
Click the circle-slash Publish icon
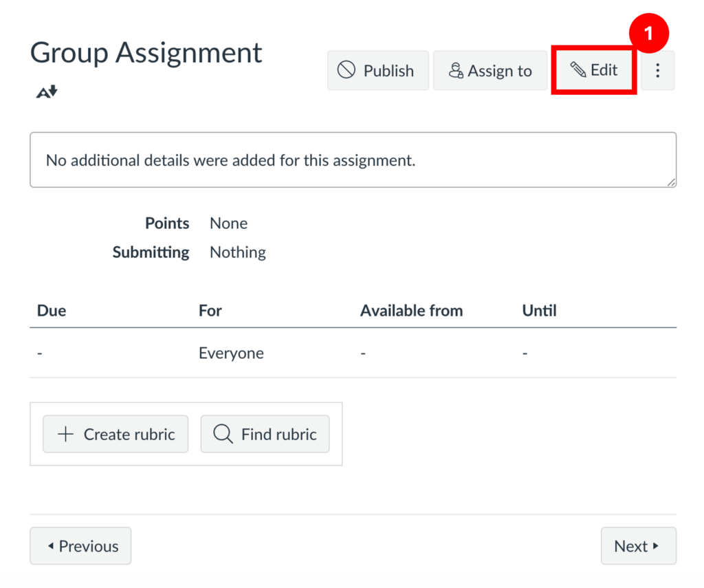click(x=346, y=70)
